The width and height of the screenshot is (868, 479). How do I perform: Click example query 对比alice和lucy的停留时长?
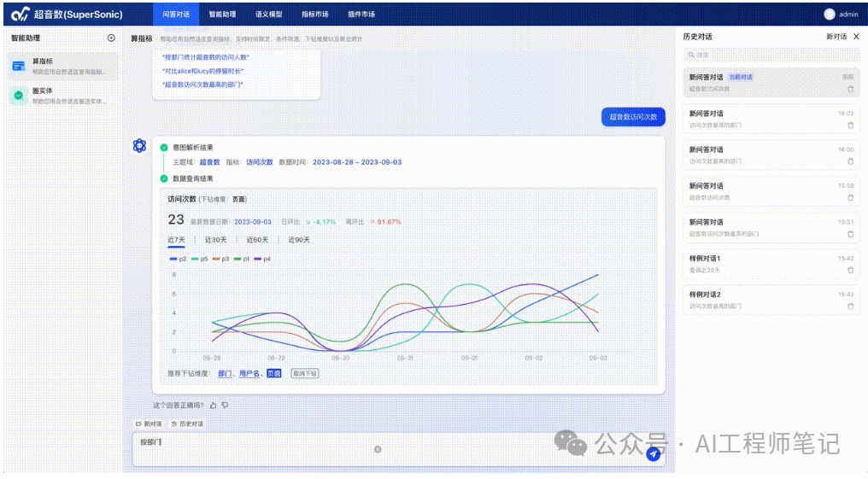(202, 71)
